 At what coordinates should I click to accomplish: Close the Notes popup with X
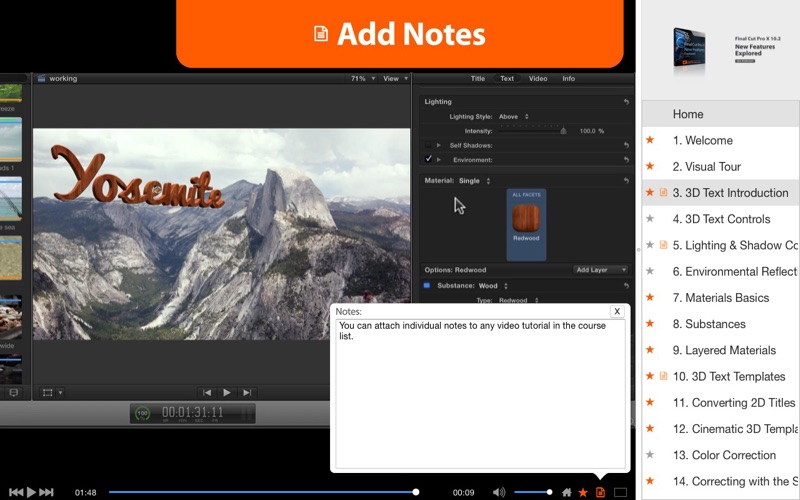pos(617,311)
